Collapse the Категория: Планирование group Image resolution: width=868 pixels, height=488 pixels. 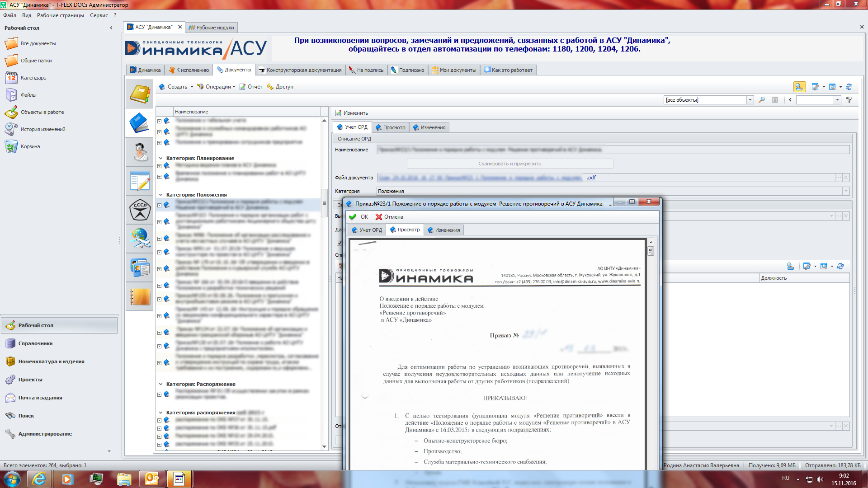click(160, 158)
